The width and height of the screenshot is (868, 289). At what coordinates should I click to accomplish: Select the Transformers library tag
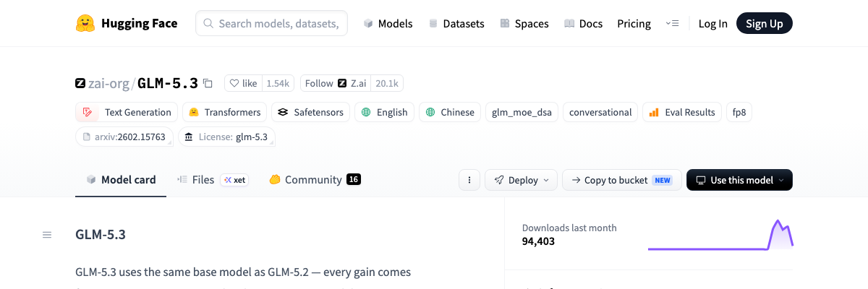pyautogui.click(x=224, y=112)
